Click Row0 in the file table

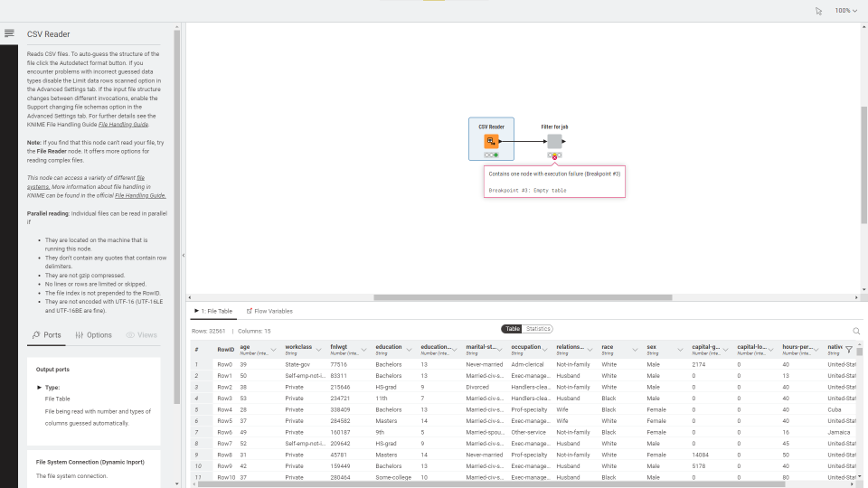(225, 364)
